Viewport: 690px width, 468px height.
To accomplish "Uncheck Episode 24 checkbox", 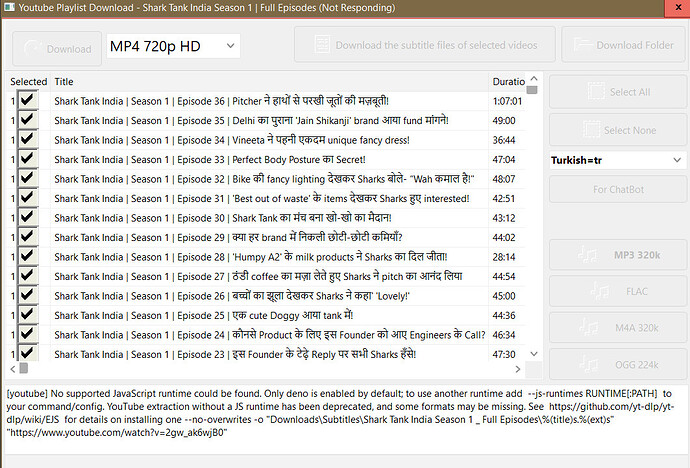I will click(27, 334).
